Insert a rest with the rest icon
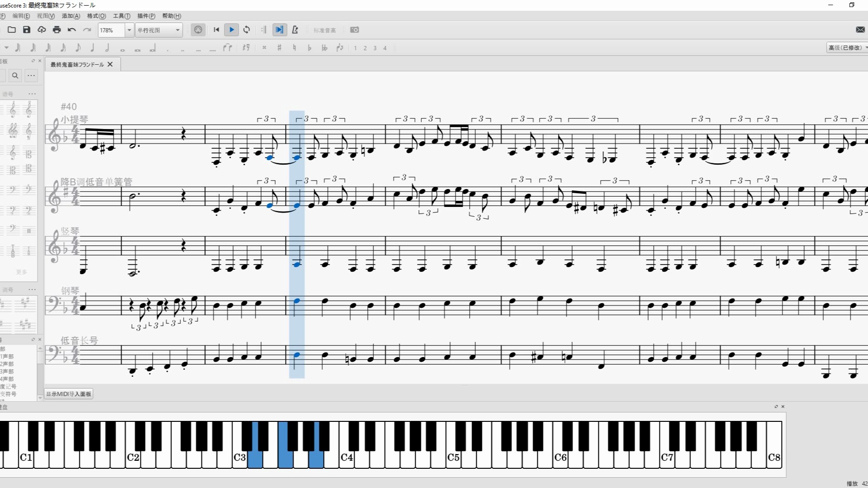 (246, 47)
